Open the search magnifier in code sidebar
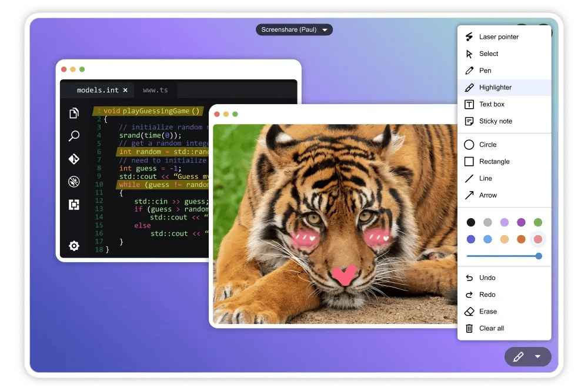Screen dimensions: 588x391 [x=74, y=136]
